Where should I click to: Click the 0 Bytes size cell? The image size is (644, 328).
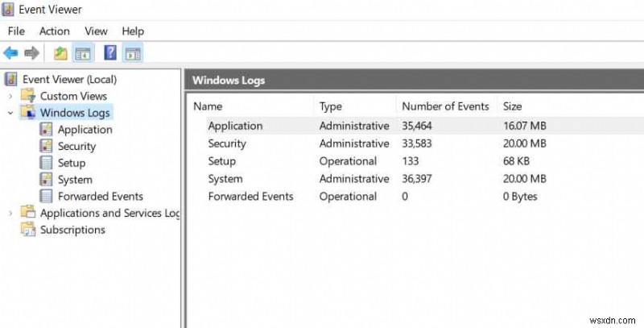point(520,197)
